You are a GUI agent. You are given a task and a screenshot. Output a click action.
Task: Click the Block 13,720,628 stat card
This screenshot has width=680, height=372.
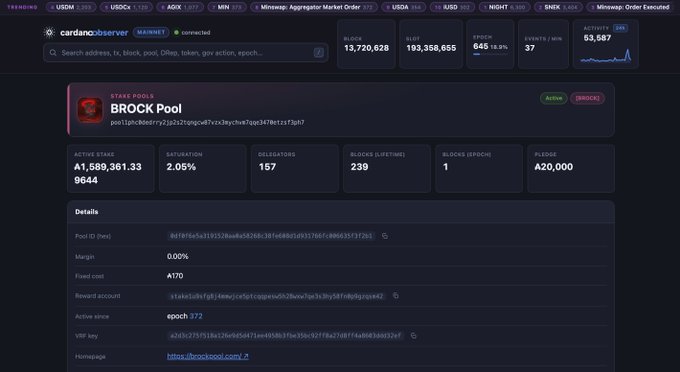click(366, 44)
